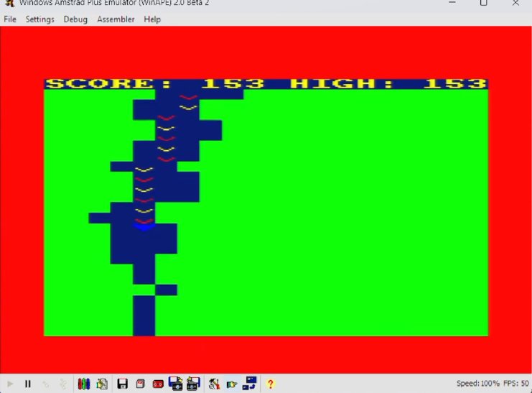Open the Assembler menu

116,19
